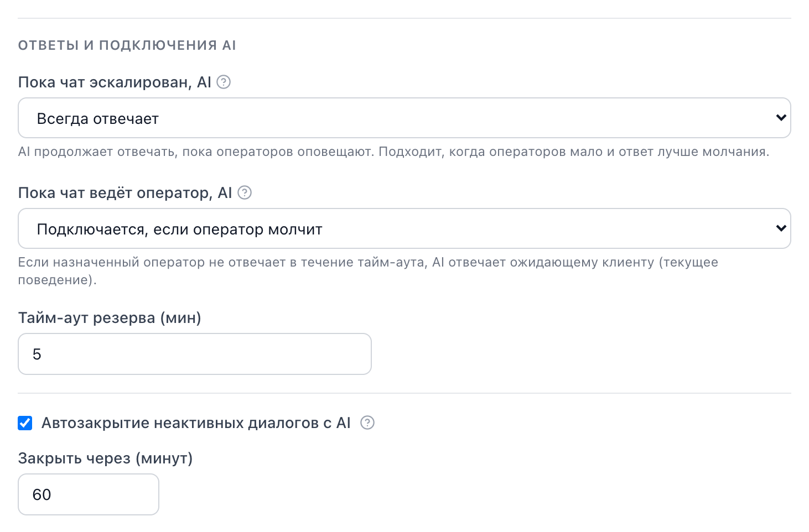Click the 'Автозакрытие неактивных диалогов с AI' label
This screenshot has height=532, width=809.
[x=196, y=423]
